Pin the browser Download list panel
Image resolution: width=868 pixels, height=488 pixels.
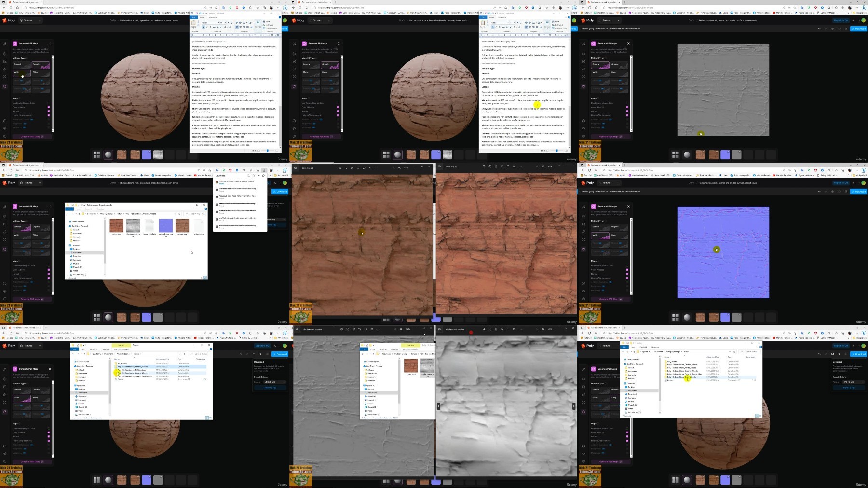pos(263,176)
